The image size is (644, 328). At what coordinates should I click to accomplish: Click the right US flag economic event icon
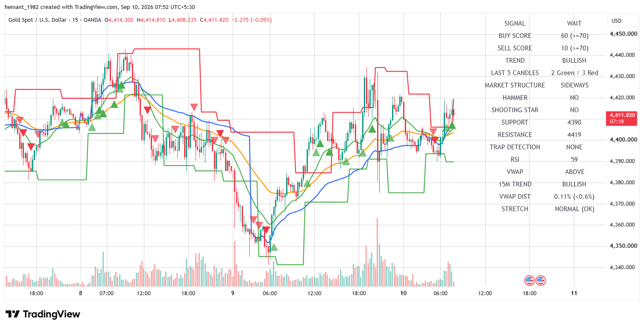click(541, 281)
